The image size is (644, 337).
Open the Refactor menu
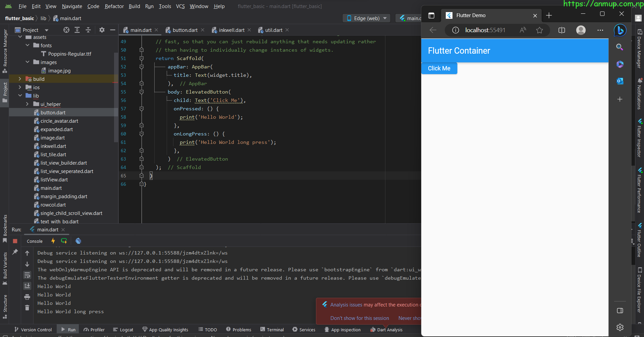coord(114,6)
